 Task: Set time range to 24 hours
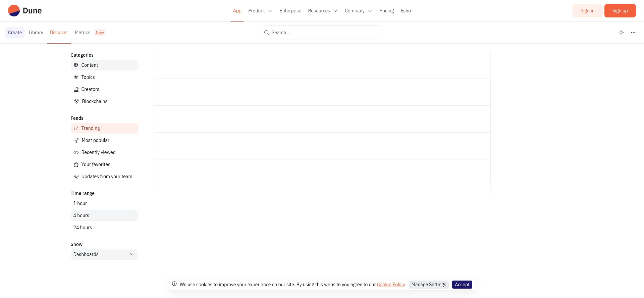(x=83, y=228)
